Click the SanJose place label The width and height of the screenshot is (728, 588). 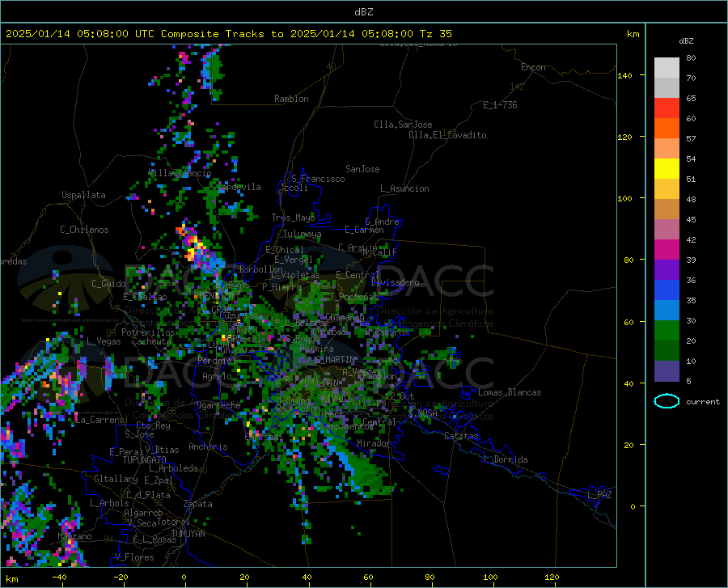362,169
